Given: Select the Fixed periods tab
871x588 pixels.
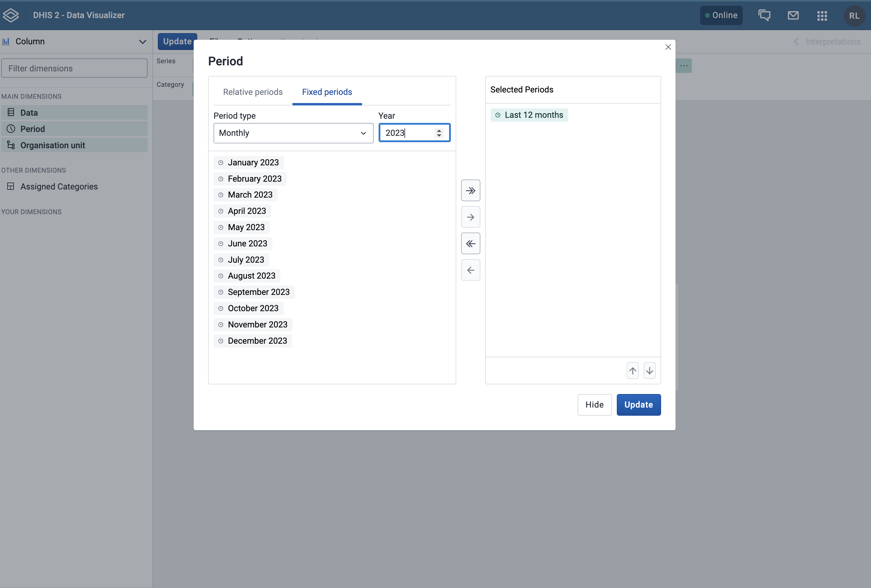Looking at the screenshot, I should tap(327, 92).
